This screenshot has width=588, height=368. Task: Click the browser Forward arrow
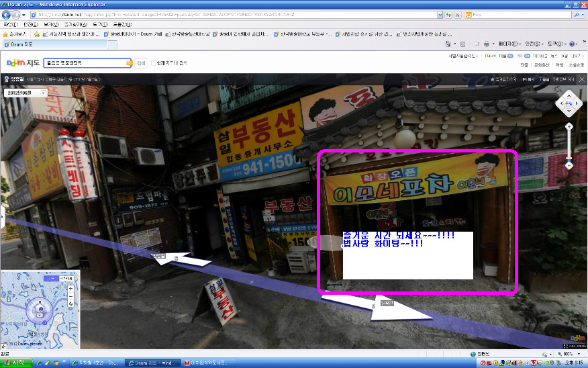[x=15, y=15]
